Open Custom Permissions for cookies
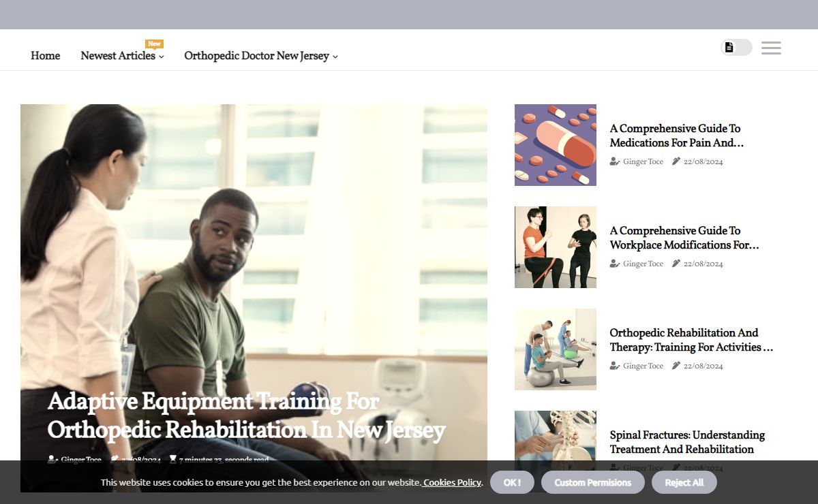Screen dimensions: 818x504 click(x=593, y=482)
